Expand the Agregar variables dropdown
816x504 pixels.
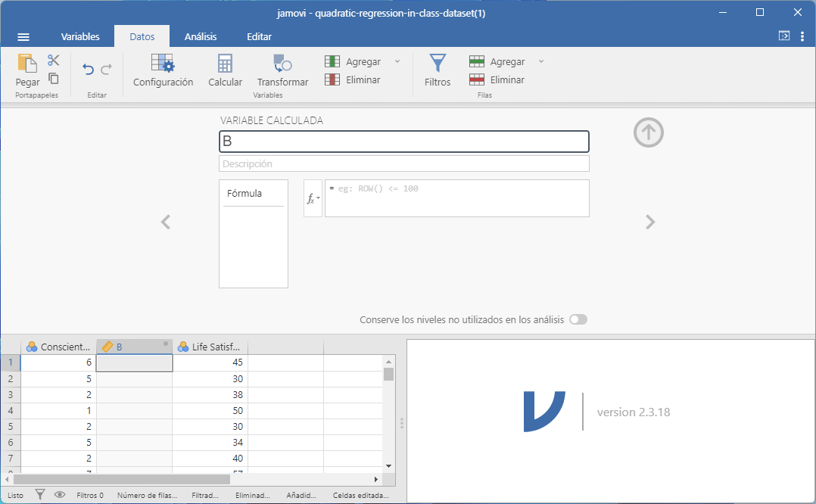(397, 61)
